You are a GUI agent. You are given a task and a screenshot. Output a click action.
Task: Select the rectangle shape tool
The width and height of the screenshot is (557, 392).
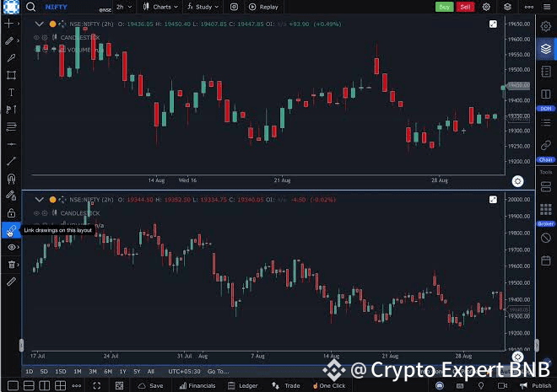(11, 75)
